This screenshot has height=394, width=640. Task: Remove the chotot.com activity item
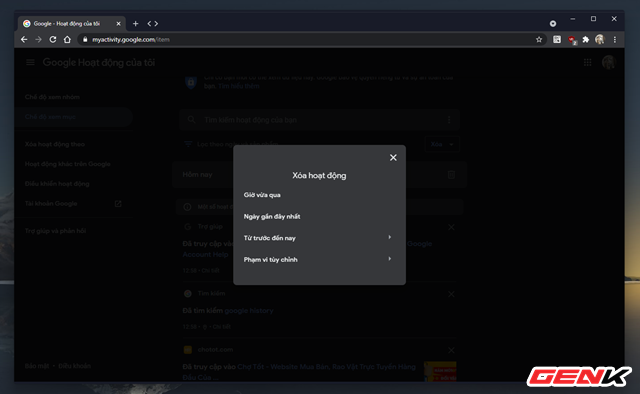[451, 350]
